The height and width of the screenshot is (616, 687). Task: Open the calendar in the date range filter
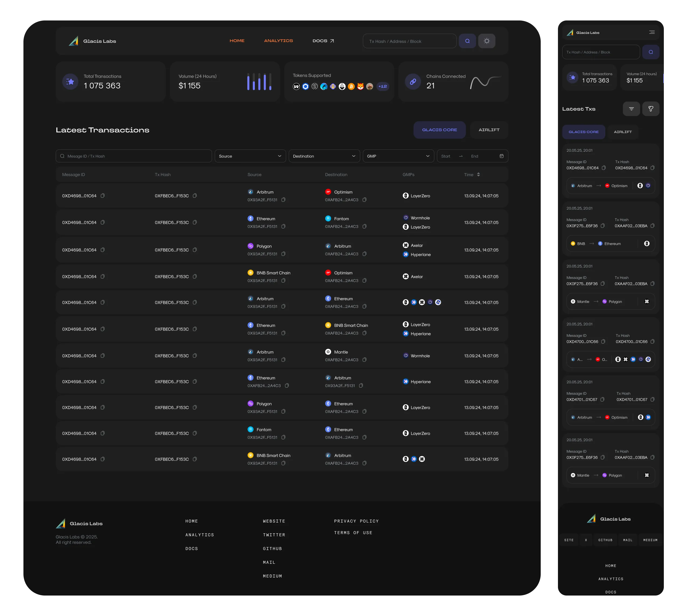coord(501,156)
